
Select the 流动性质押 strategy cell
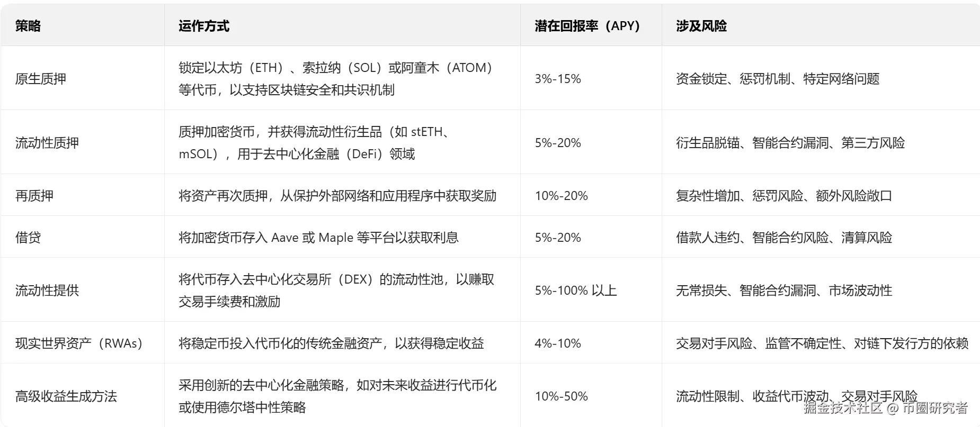(47, 143)
